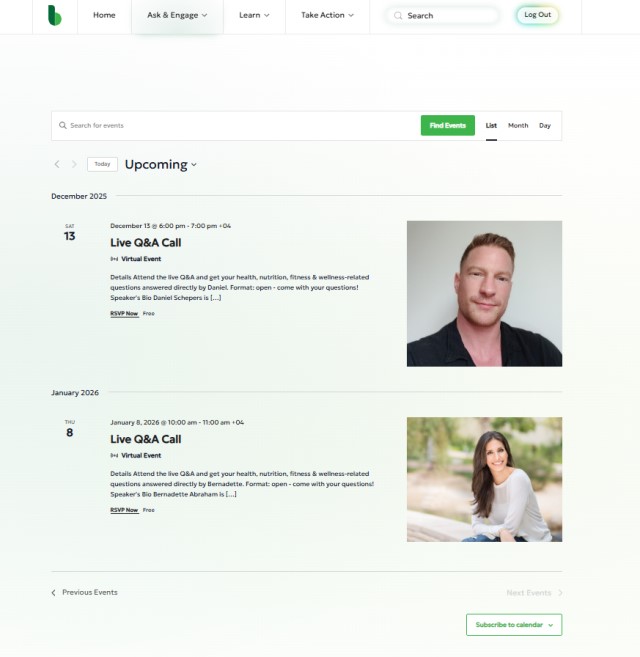The image size is (640, 657).
Task: Expand the Ask & Engage menu
Action: point(177,16)
